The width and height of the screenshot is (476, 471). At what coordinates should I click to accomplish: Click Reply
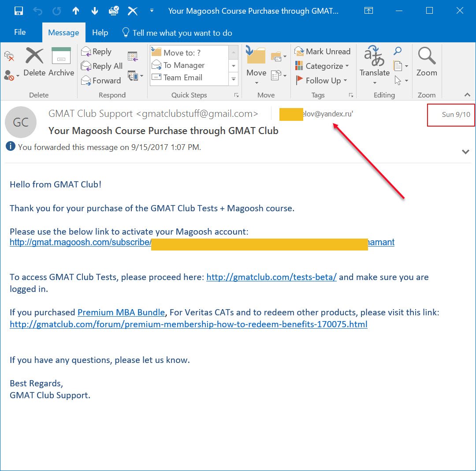97,52
